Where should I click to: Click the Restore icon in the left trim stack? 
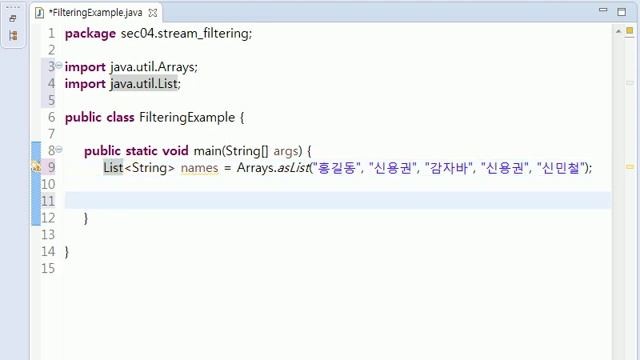point(13,18)
